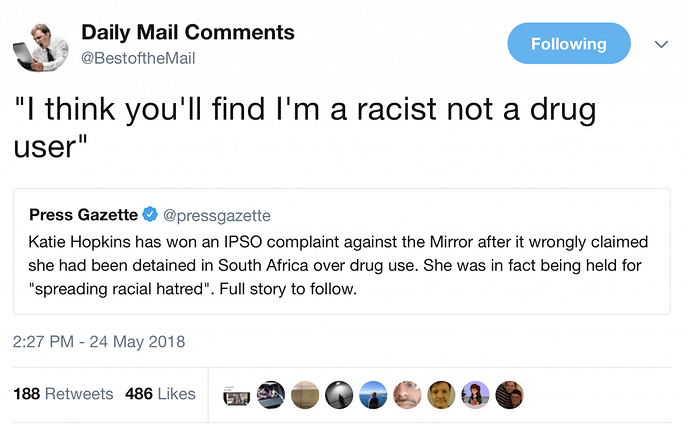Image resolution: width=690 pixels, height=433 pixels.
Task: Toggle the Following button
Action: [x=569, y=44]
